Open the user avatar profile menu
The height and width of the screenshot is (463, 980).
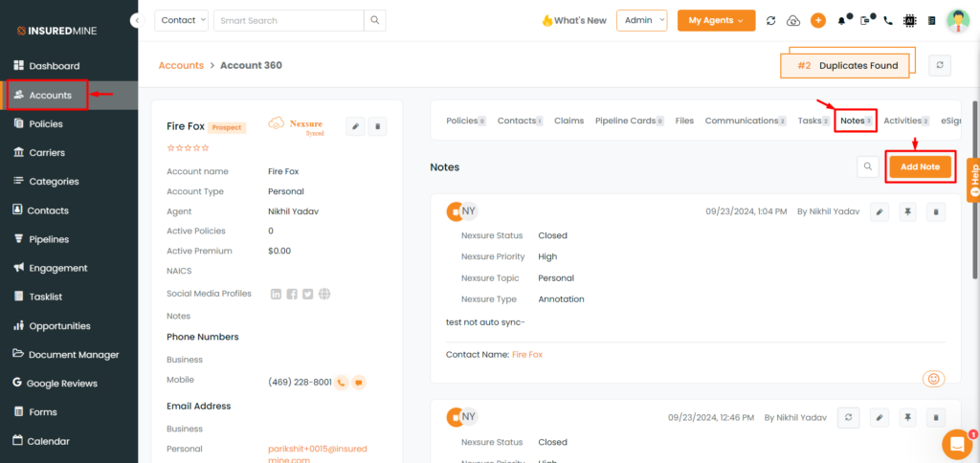[x=957, y=21]
